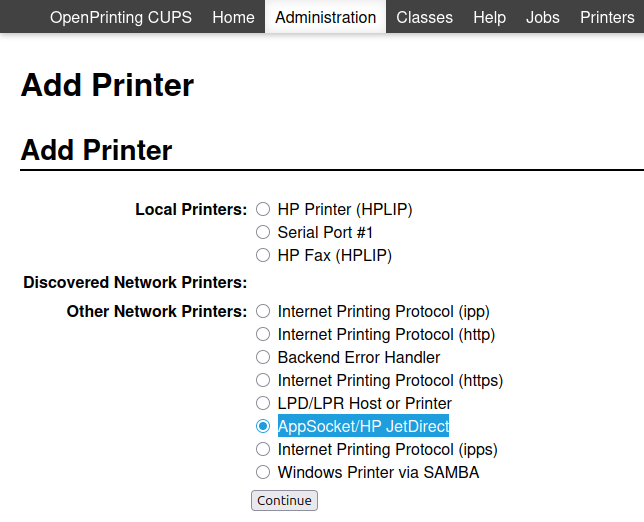Click the OpenPrinting CUPS link
The width and height of the screenshot is (644, 522).
pos(121,17)
